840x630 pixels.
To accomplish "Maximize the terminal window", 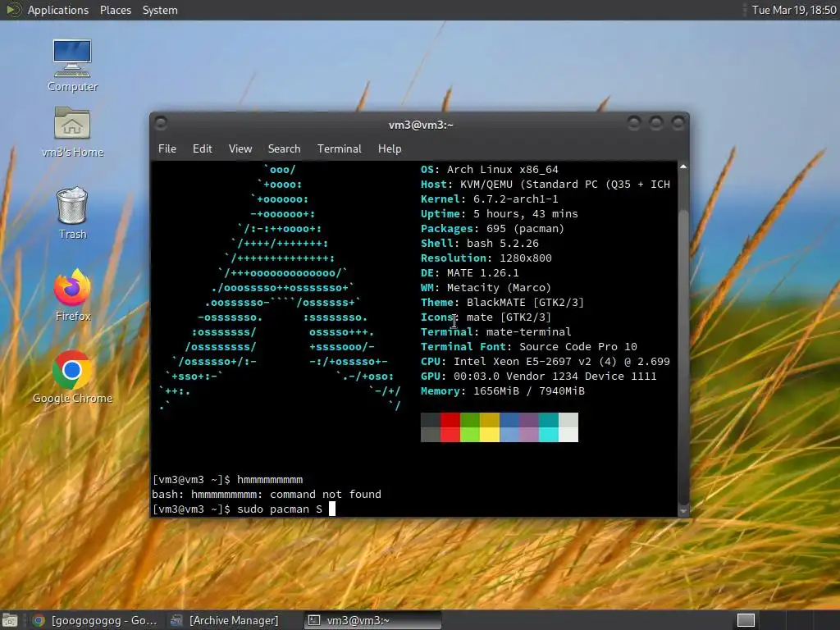I will tap(655, 123).
